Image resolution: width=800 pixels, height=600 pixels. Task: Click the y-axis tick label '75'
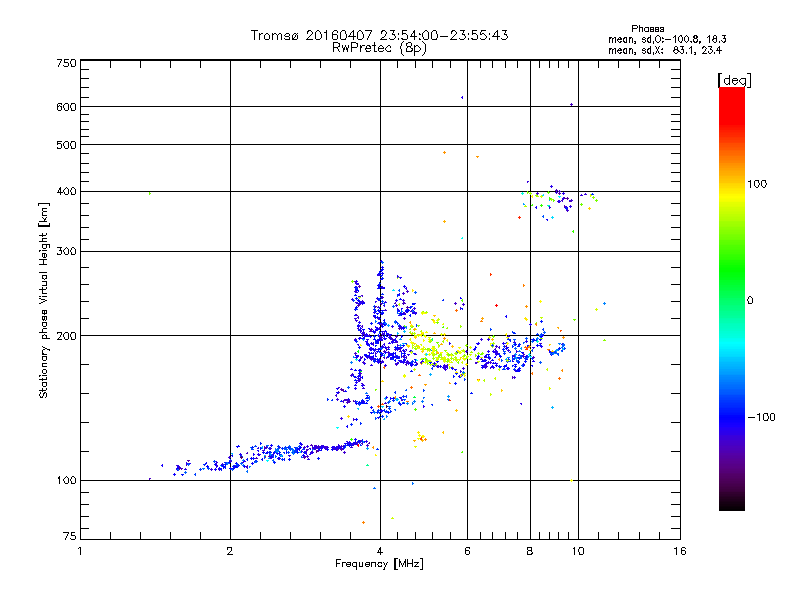point(70,536)
